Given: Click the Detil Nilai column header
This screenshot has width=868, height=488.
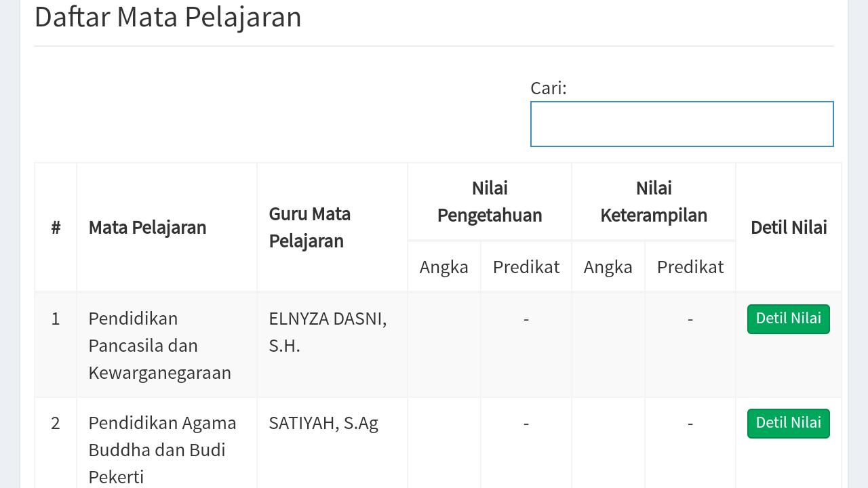Looking at the screenshot, I should (x=788, y=228).
